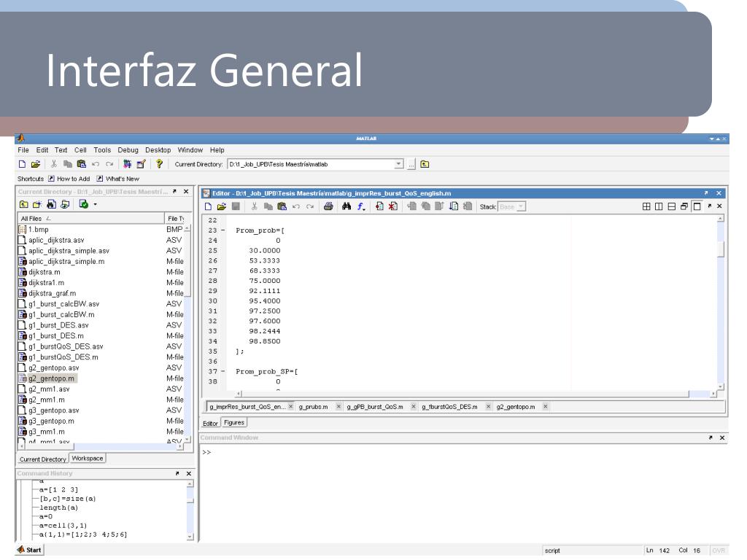The height and width of the screenshot is (560, 747).
Task: Open the Window menu
Action: pos(190,150)
